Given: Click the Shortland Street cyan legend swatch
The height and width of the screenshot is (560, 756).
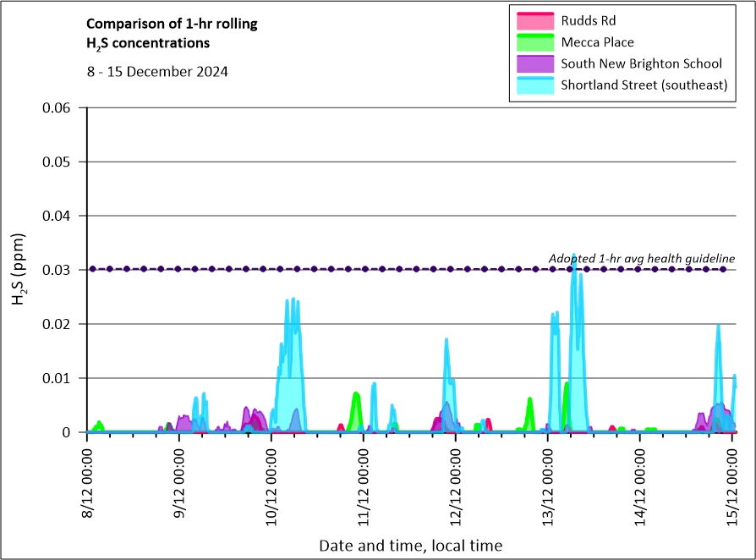Looking at the screenshot, I should pyautogui.click(x=534, y=85).
